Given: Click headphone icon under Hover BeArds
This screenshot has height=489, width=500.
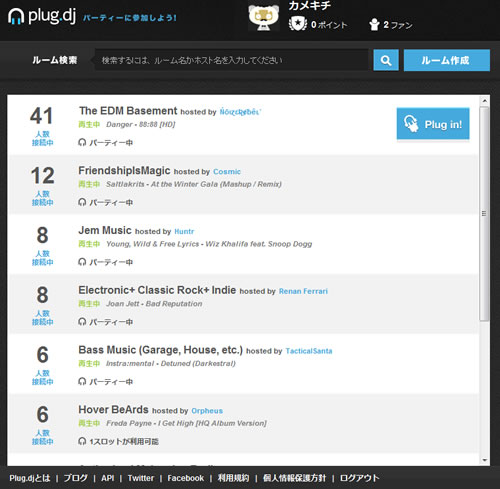Looking at the screenshot, I should tap(82, 441).
